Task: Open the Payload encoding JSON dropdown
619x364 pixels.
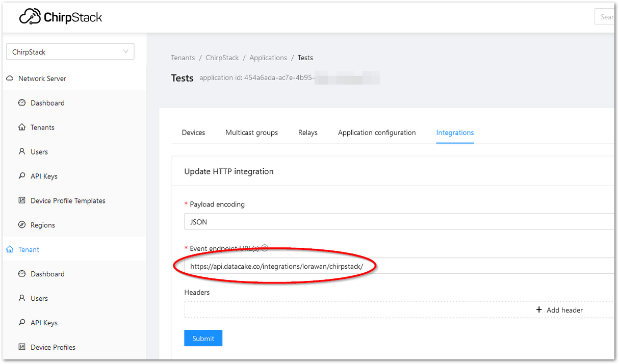Action: (399, 222)
